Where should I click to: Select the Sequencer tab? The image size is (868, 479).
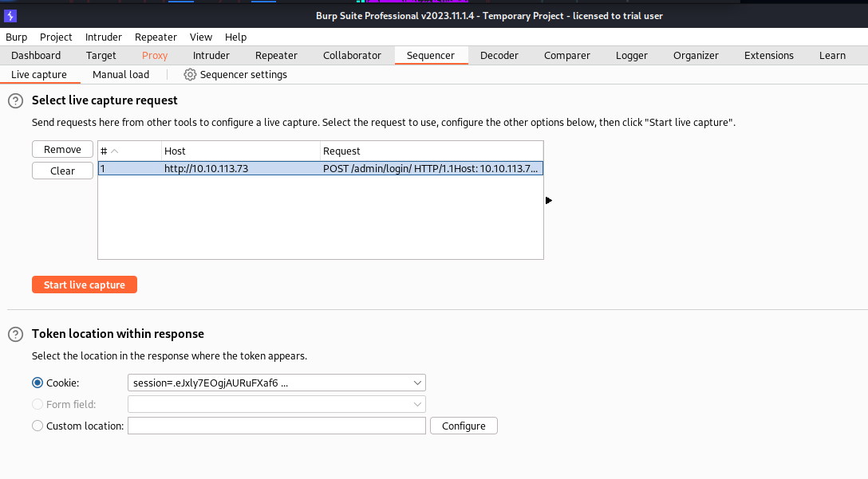pos(431,55)
